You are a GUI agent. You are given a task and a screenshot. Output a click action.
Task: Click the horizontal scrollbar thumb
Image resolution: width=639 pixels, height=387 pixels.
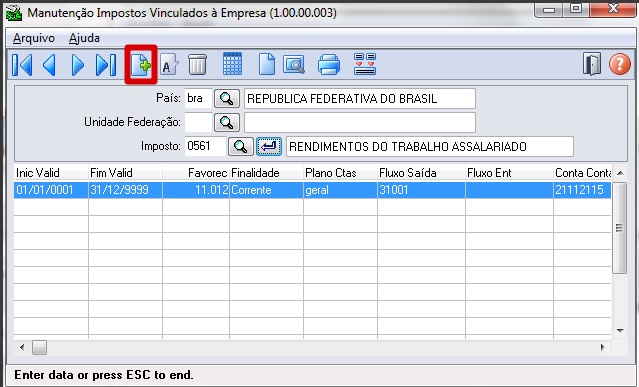coord(40,347)
